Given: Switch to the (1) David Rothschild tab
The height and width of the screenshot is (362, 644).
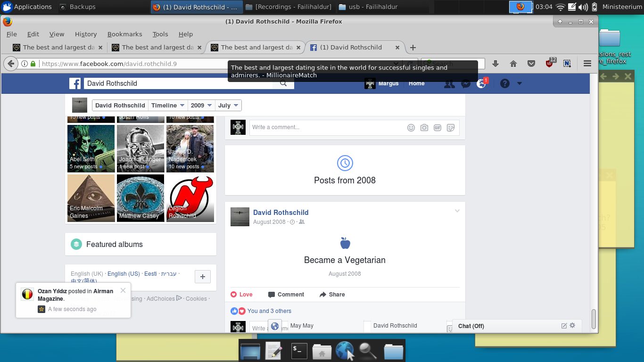Looking at the screenshot, I should (x=355, y=48).
